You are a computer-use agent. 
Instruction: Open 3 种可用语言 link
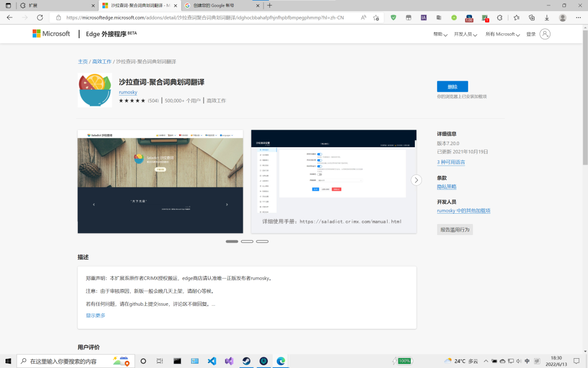[x=451, y=162]
